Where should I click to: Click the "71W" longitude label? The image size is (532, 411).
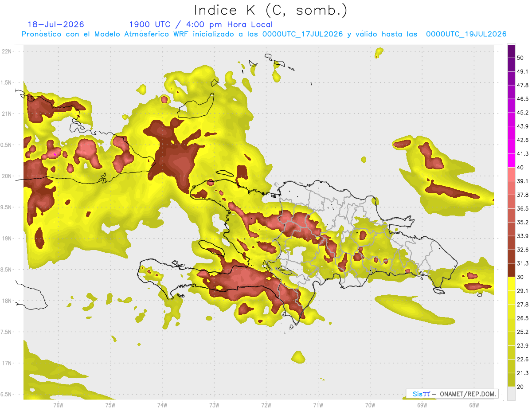pyautogui.click(x=318, y=405)
